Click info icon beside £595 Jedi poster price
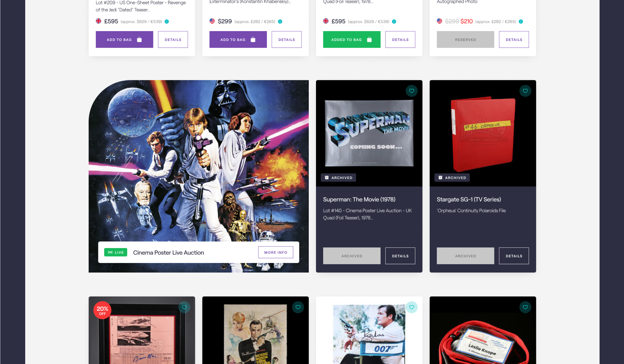The image size is (624, 364). point(167,22)
